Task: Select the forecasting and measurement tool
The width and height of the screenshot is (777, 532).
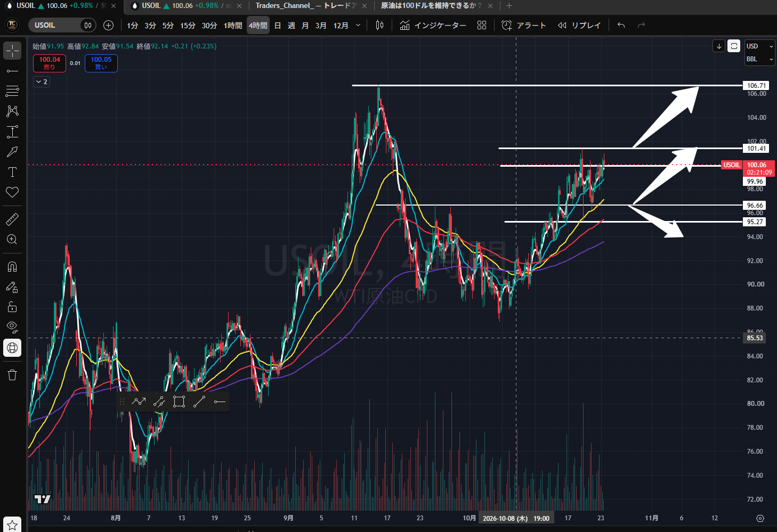Action: click(12, 132)
